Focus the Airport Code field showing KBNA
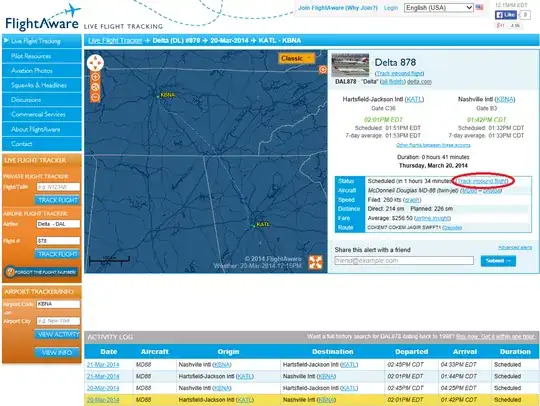540x406 pixels. click(x=58, y=304)
